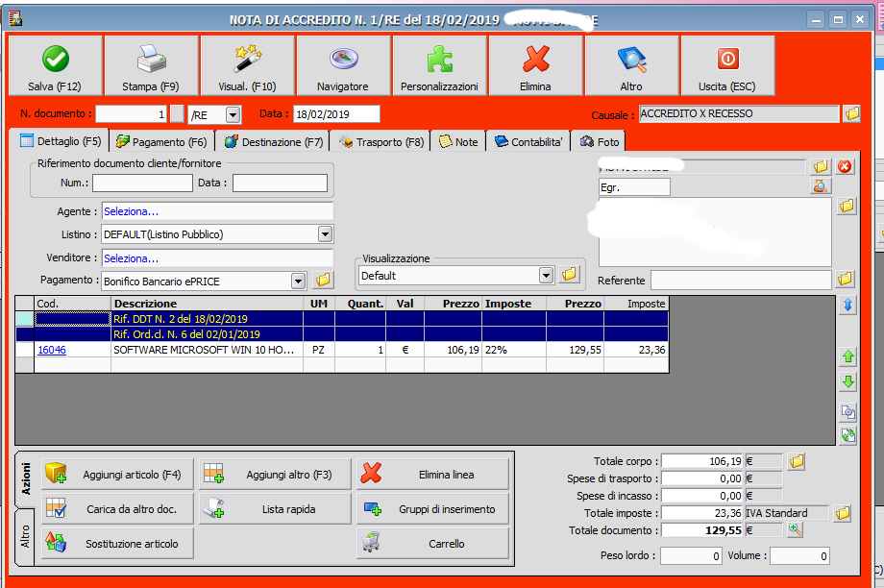The height and width of the screenshot is (588, 884).
Task: Select row Rif. DDT N. 2 del 18/02/2019
Action: tap(342, 319)
